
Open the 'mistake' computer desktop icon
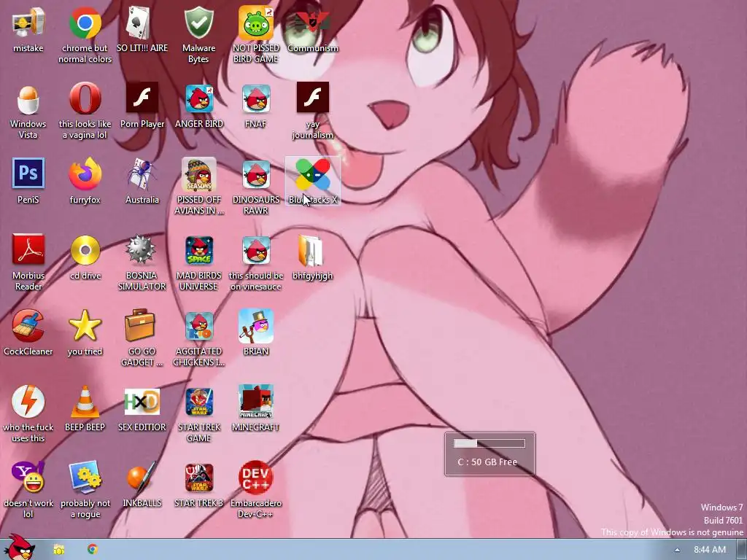[28, 23]
